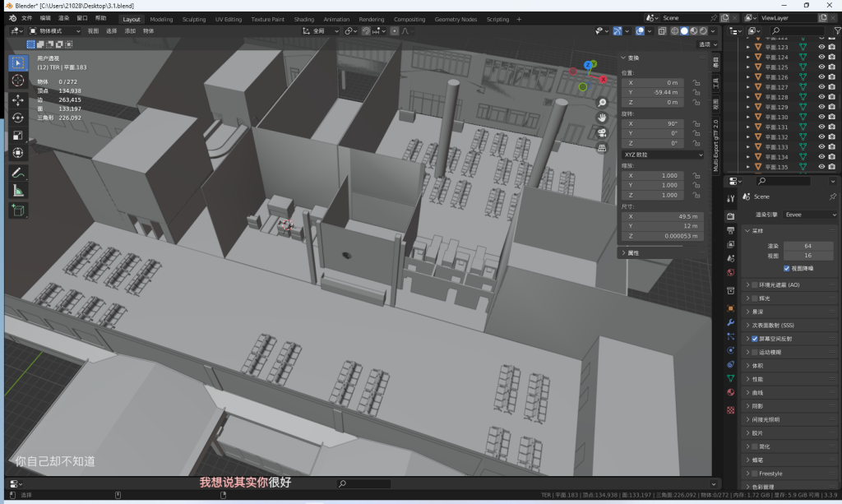Open the 渲染引擎 Eevee dropdown

coord(809,215)
